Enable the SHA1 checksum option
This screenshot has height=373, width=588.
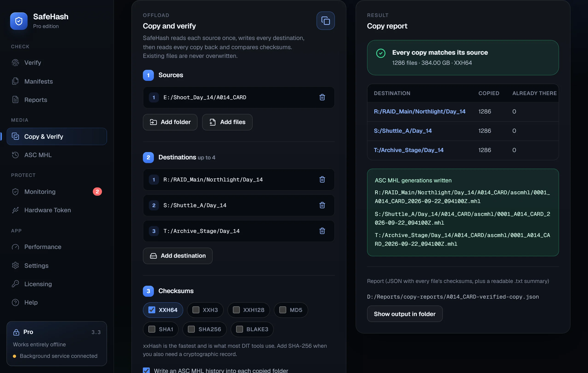(161, 329)
